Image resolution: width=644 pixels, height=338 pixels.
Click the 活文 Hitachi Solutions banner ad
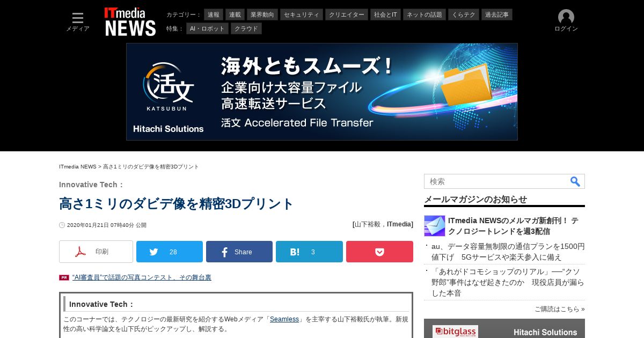(x=322, y=92)
